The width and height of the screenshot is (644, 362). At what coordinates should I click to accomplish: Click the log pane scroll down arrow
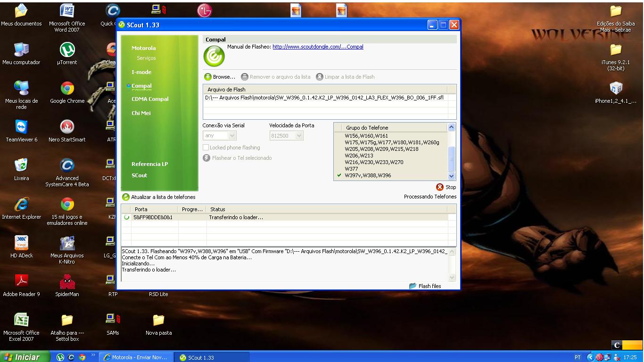click(x=452, y=278)
